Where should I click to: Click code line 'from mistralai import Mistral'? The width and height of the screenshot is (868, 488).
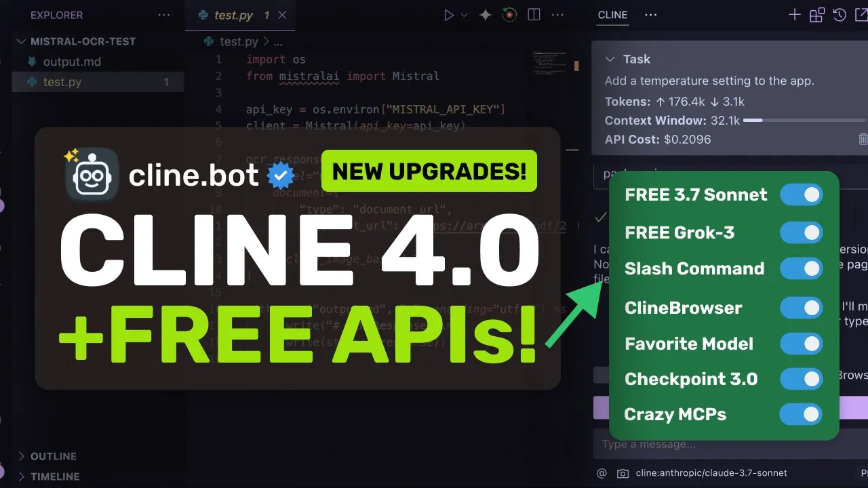tap(342, 76)
